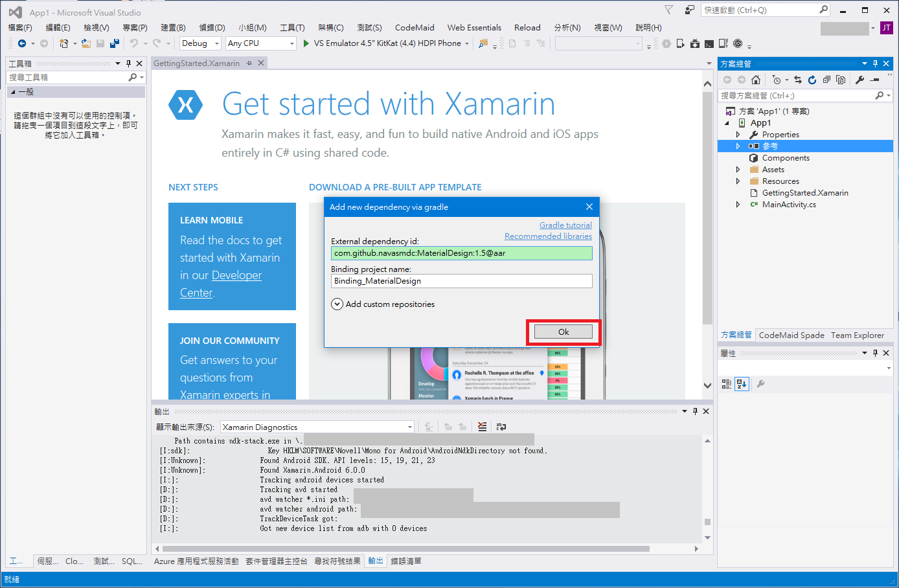This screenshot has height=588, width=899.
Task: Close the Add new dependency dialog
Action: 589,207
